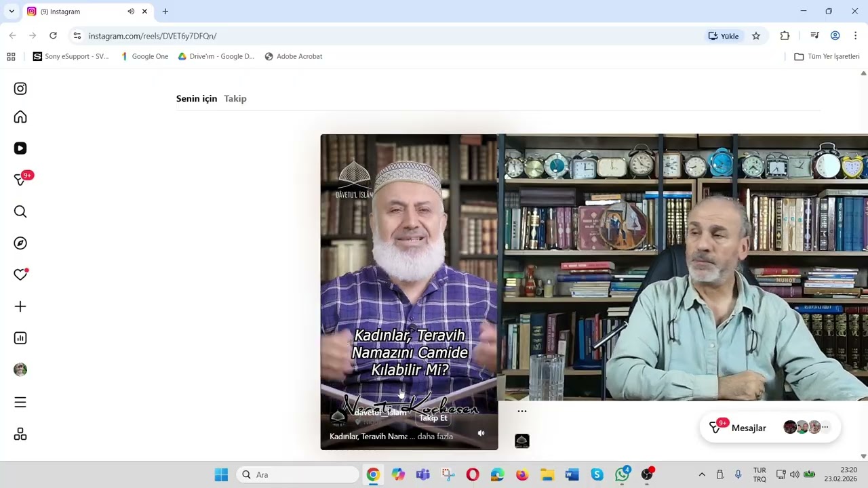Open WhatsApp from taskbar
Image resolution: width=868 pixels, height=488 pixels.
point(622,474)
